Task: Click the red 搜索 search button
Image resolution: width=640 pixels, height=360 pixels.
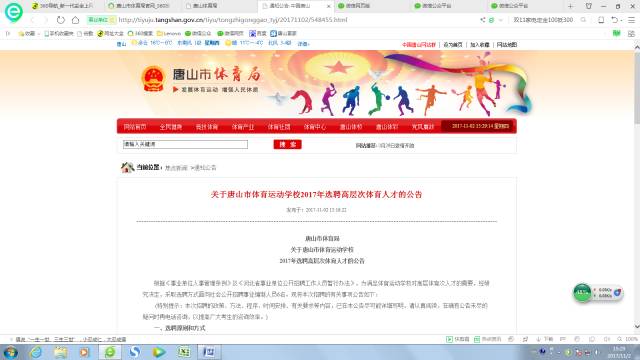Action: point(287,144)
